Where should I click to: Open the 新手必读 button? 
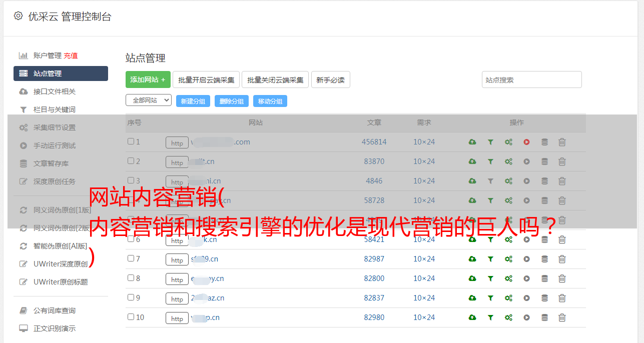330,79
